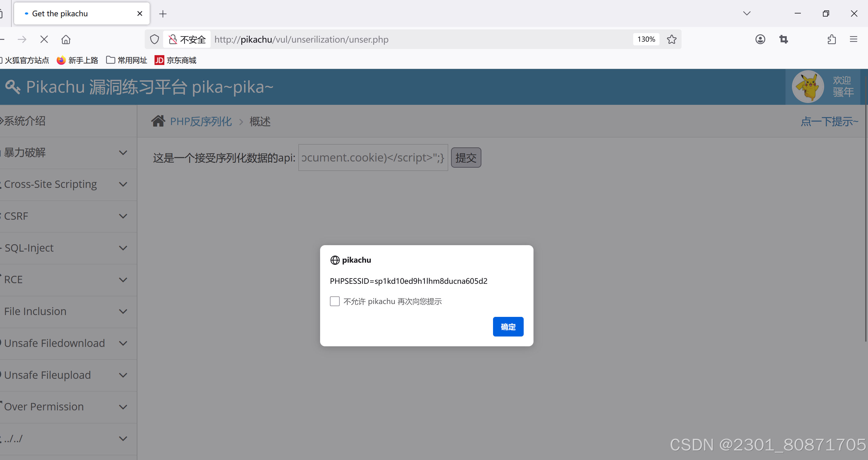Open the 点一下提示~ hint link
This screenshot has width=868, height=460.
coord(829,121)
